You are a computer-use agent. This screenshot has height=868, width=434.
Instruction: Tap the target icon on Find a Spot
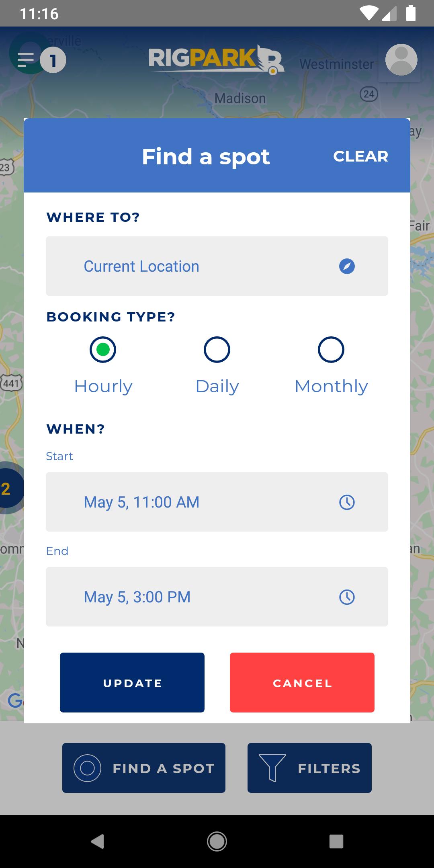(x=87, y=768)
